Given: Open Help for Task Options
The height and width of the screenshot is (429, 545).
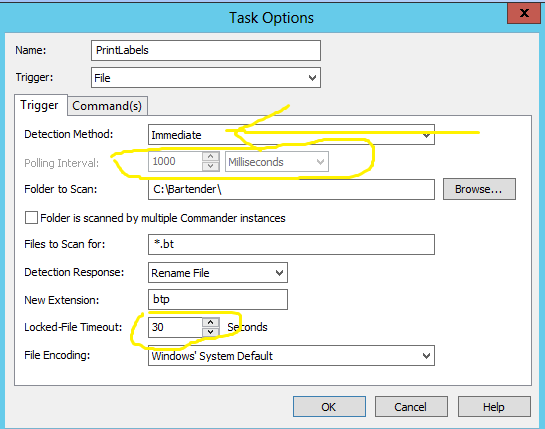Looking at the screenshot, I should pos(494,406).
